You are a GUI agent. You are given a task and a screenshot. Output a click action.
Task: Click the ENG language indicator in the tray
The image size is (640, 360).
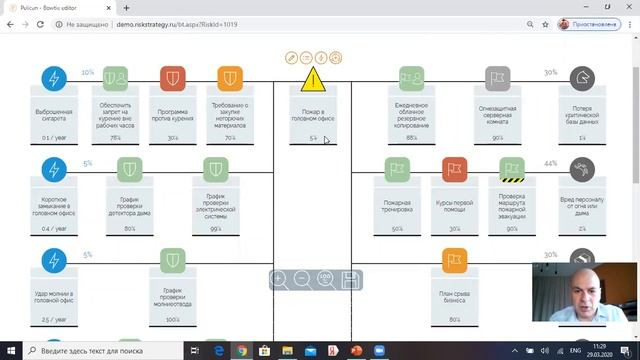[x=575, y=351]
